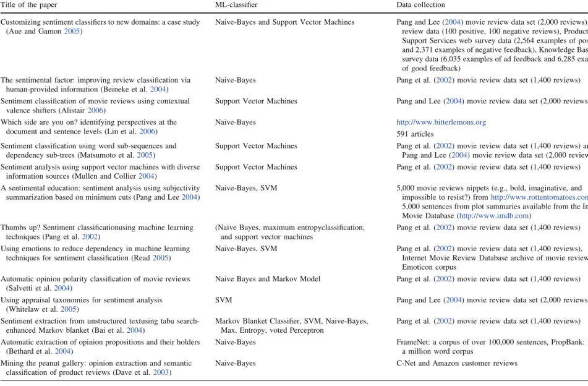Image resolution: width=588 pixels, height=386 pixels.
Task: Open 2004 data-set citation in the Alistair row
Action: coord(454,101)
